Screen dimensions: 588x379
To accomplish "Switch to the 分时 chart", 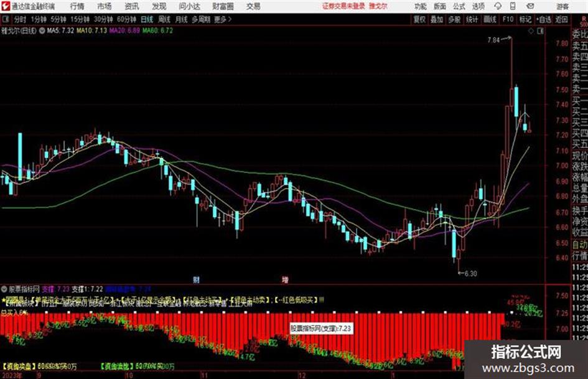I will coord(20,19).
